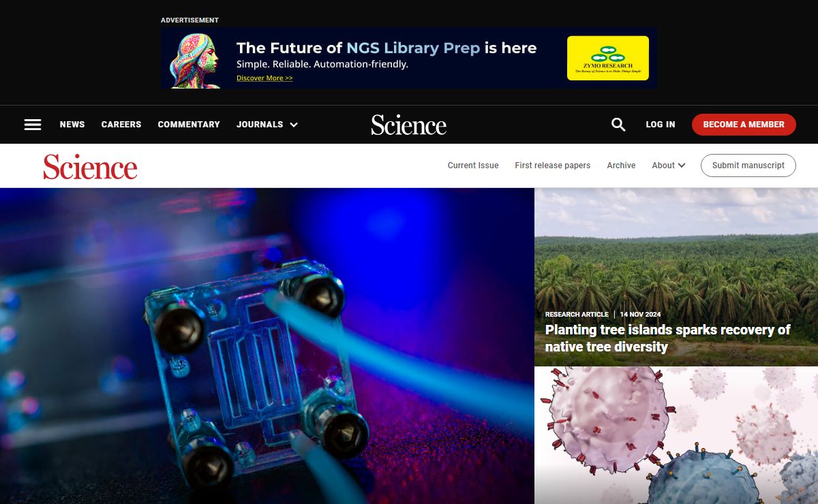Click the Log In link
Viewport: 818px width, 504px height.
(661, 125)
